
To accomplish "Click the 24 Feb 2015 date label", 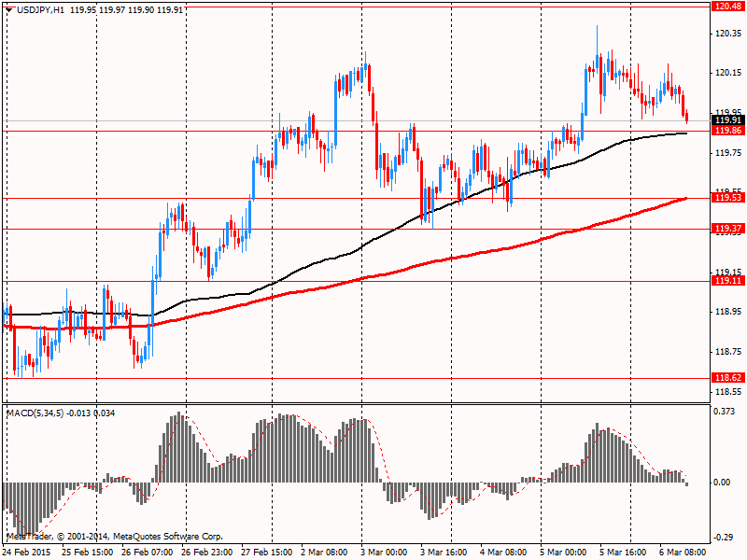I will 26,553.
